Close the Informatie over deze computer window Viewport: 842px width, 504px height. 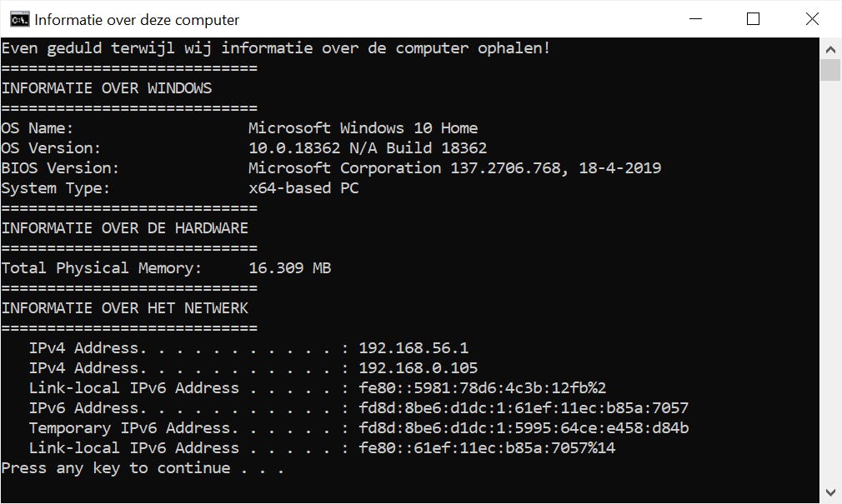(x=811, y=19)
